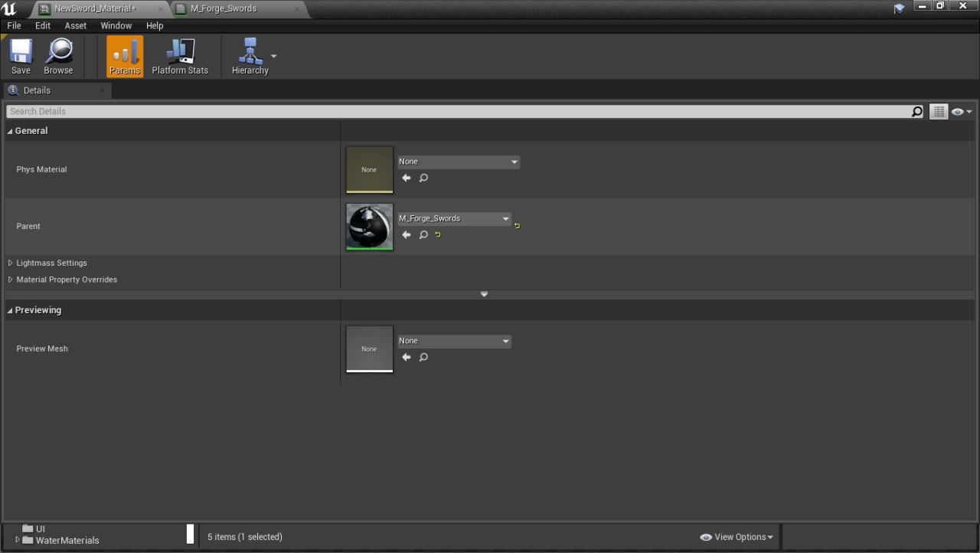
Task: Click the Parent material sphere thumbnail
Action: [369, 227]
